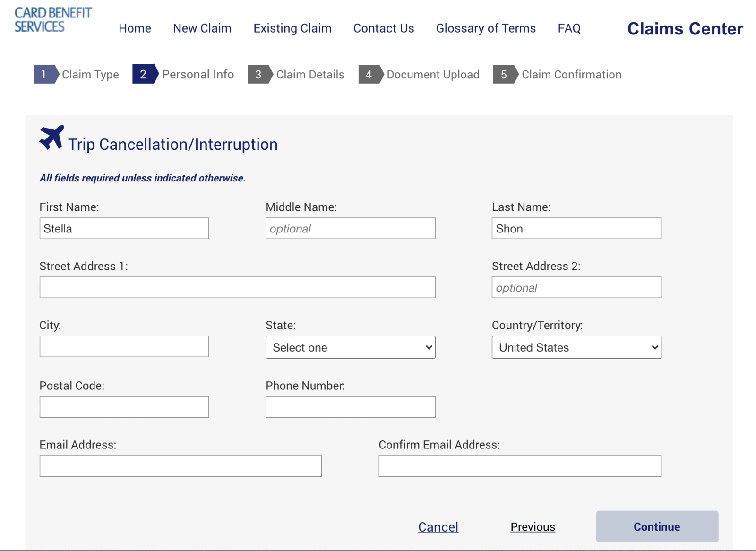Go back using the Previous link
The height and width of the screenshot is (551, 756).
[x=533, y=527]
